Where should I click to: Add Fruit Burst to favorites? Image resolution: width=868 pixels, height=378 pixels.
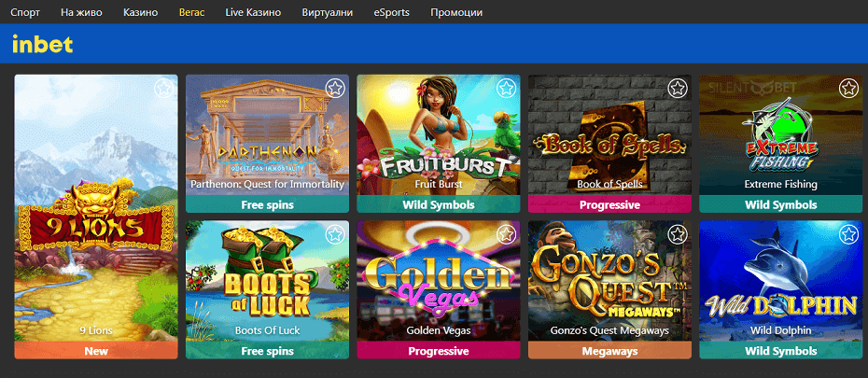[x=506, y=89]
